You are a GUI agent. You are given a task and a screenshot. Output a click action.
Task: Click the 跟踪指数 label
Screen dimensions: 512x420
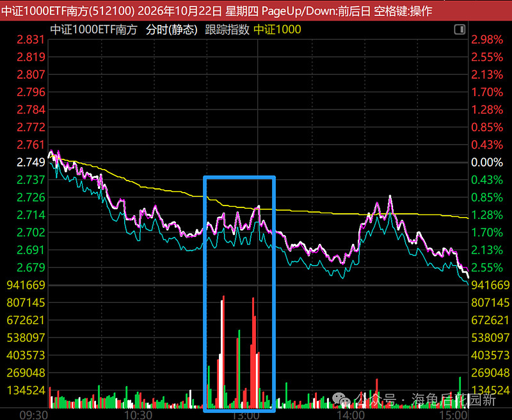[x=227, y=29]
